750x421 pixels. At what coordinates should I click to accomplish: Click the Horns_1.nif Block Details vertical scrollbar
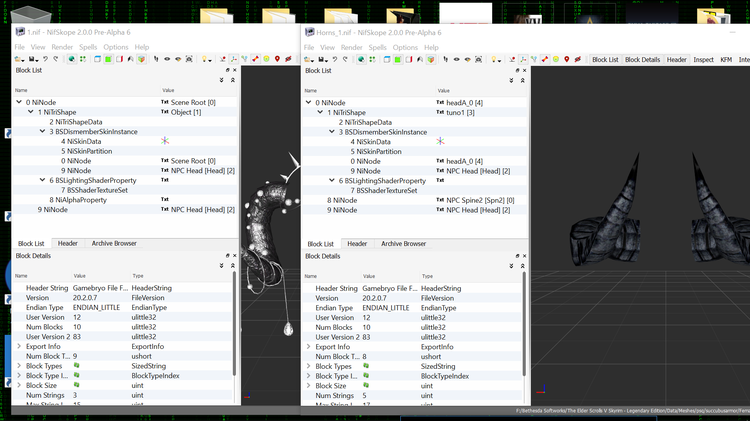pos(524,324)
